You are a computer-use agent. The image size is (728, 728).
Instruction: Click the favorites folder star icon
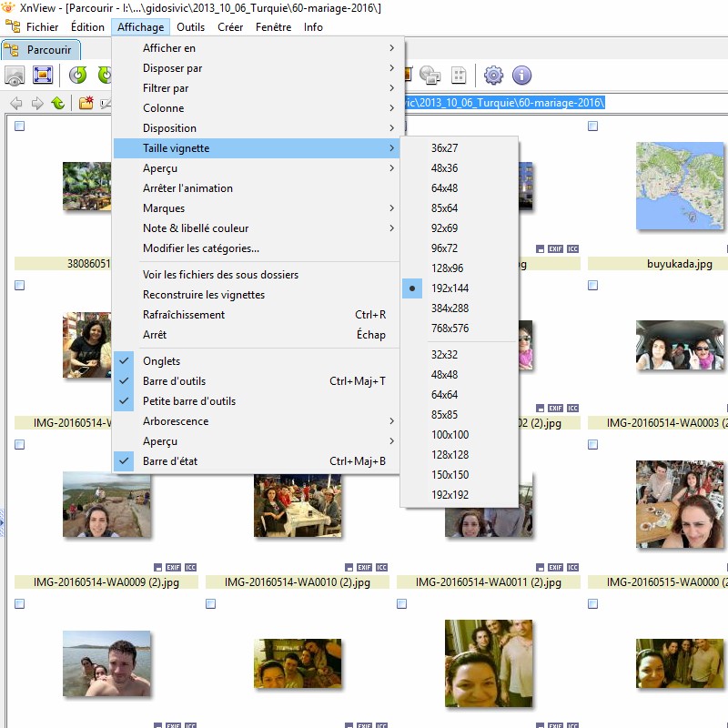tap(86, 103)
